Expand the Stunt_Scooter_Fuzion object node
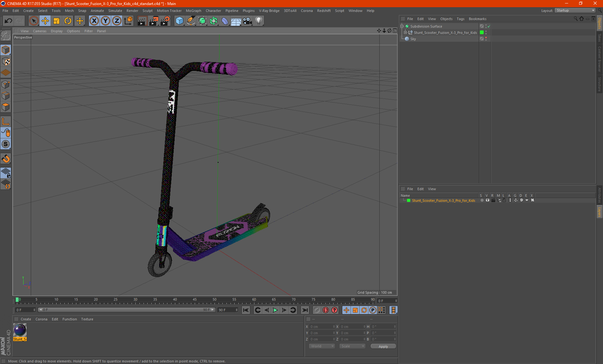Screen dimensions: 603x364 tap(405, 32)
